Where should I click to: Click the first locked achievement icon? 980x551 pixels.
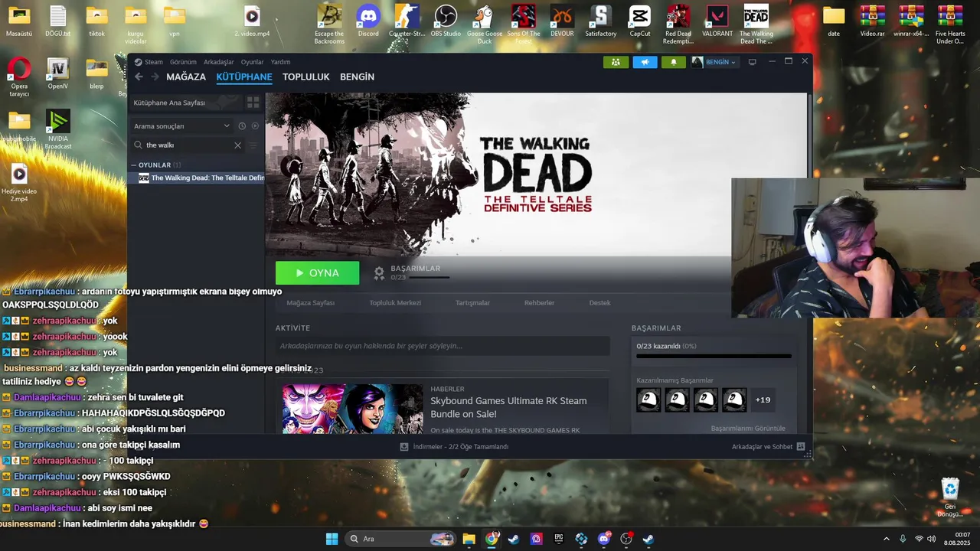pyautogui.click(x=648, y=399)
